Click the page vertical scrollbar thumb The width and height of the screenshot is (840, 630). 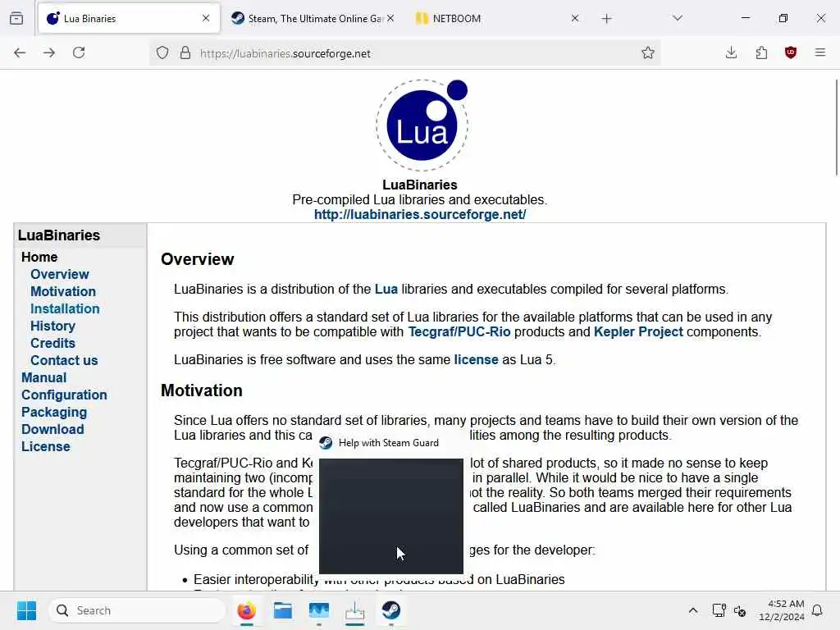[x=836, y=127]
